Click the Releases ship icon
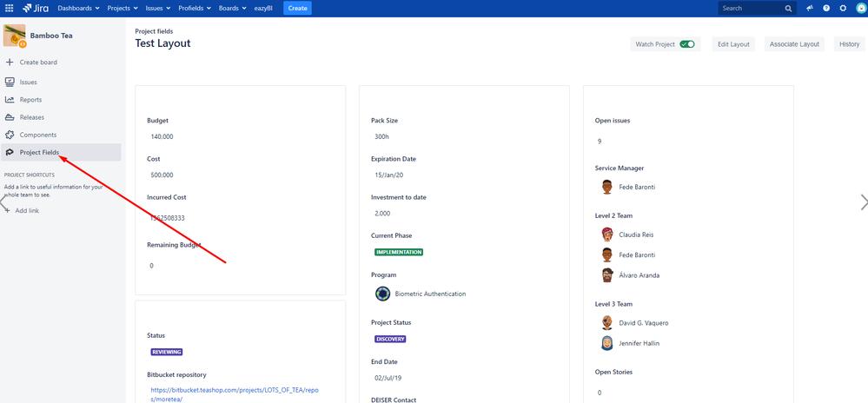The height and width of the screenshot is (403, 868). (10, 117)
